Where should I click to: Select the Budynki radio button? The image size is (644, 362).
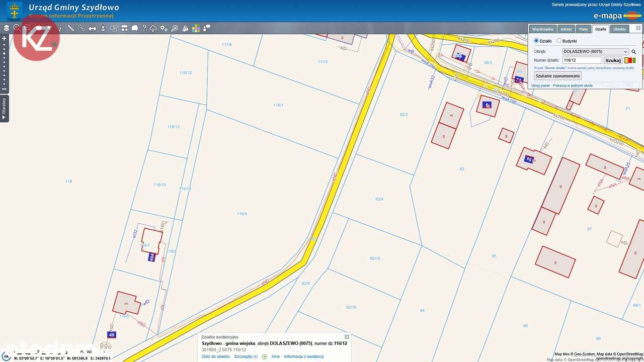point(559,41)
